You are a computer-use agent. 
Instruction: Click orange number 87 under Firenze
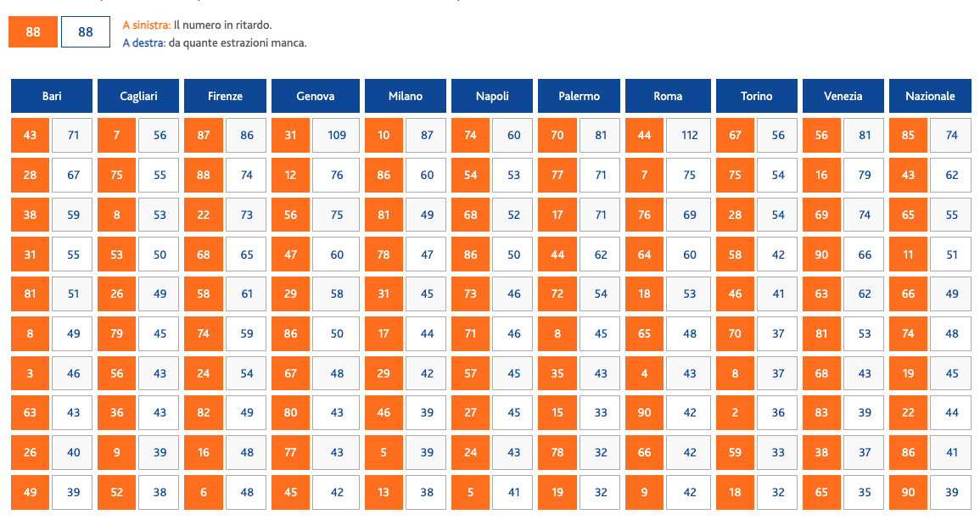(x=203, y=135)
